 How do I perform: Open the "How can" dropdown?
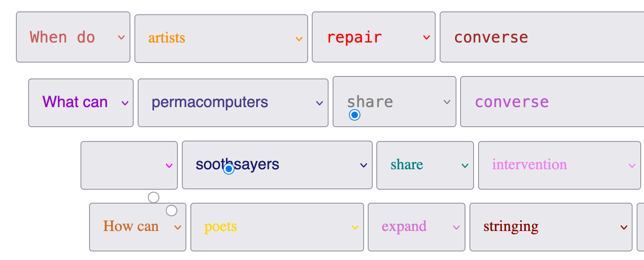[138, 227]
